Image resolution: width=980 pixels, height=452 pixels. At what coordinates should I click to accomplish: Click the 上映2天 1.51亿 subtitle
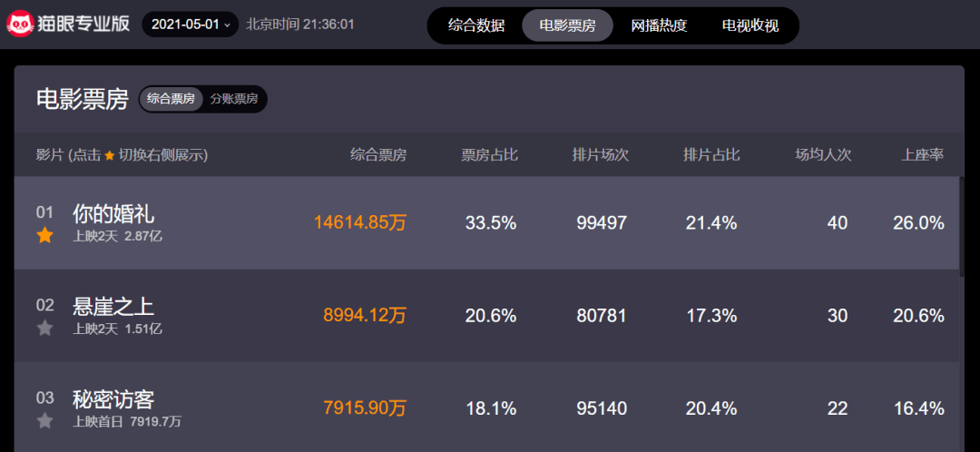[x=117, y=329]
